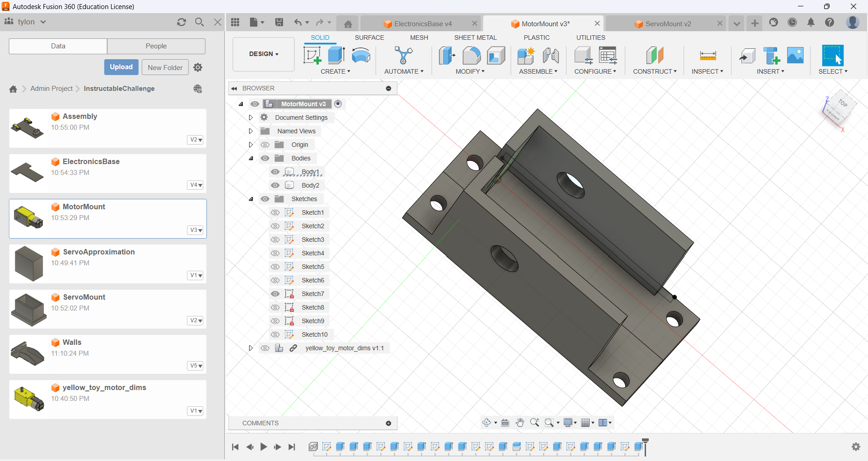Expand the Document Settings node

pos(250,118)
